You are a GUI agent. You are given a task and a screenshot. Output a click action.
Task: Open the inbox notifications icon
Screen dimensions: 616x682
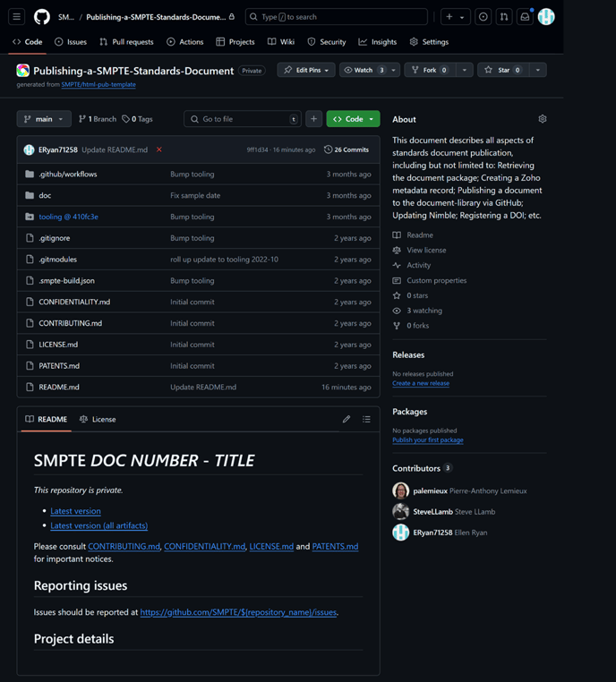click(x=525, y=17)
